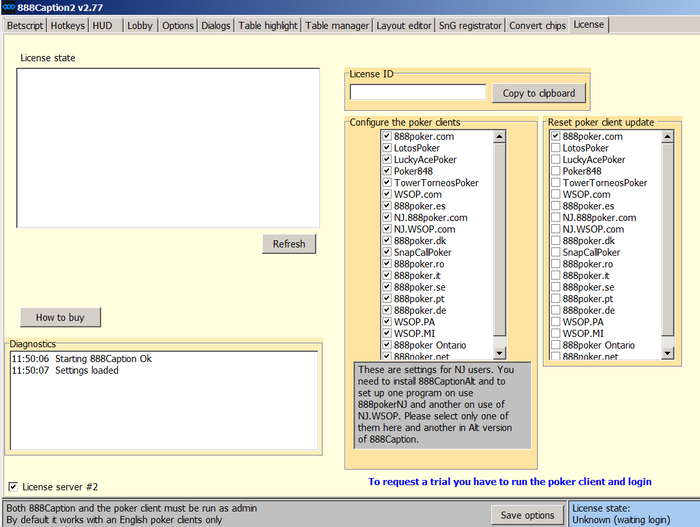Check 888poker Ontario in Reset poker client update

[556, 345]
